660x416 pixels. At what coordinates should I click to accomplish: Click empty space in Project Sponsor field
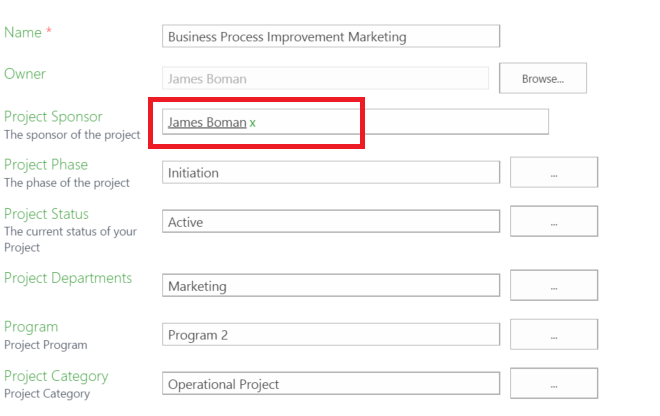(420, 122)
